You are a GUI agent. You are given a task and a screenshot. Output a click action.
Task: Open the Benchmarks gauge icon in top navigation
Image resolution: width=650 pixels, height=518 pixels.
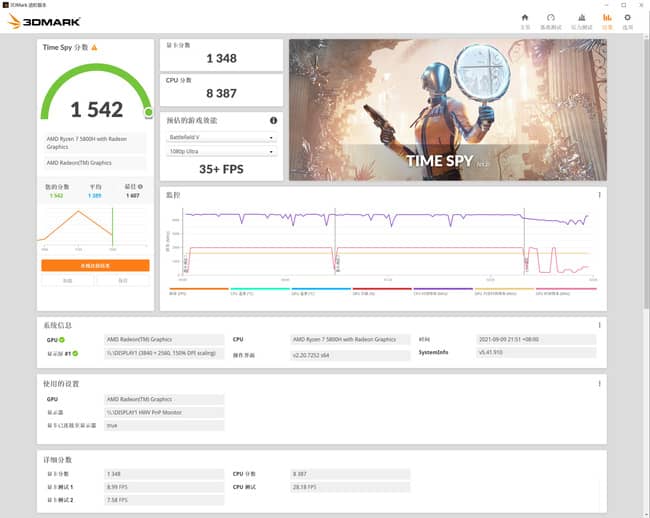551,17
